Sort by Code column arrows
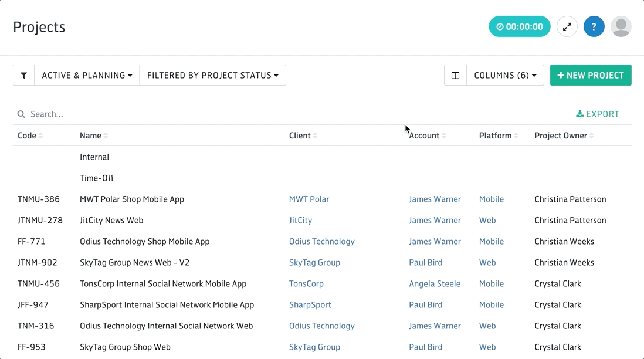The image size is (644, 359). (40, 136)
